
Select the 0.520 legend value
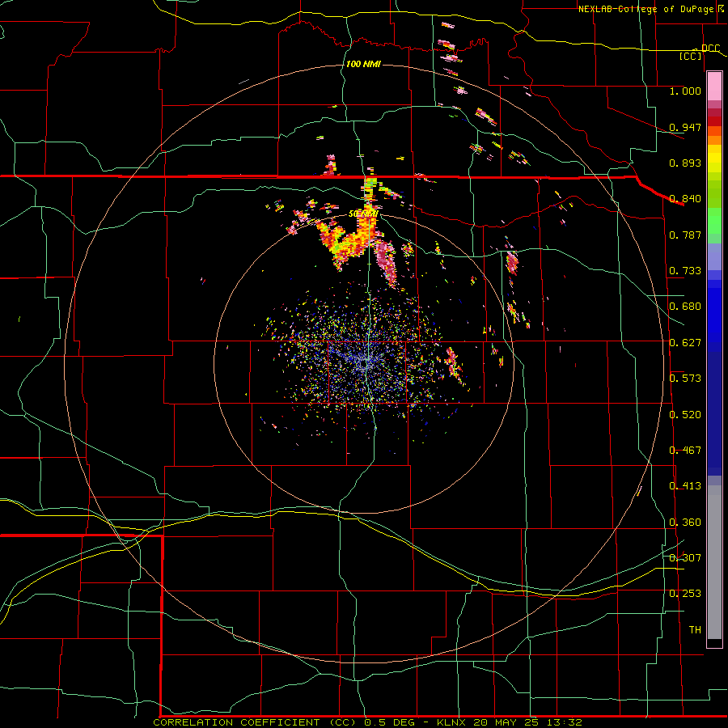tap(685, 415)
